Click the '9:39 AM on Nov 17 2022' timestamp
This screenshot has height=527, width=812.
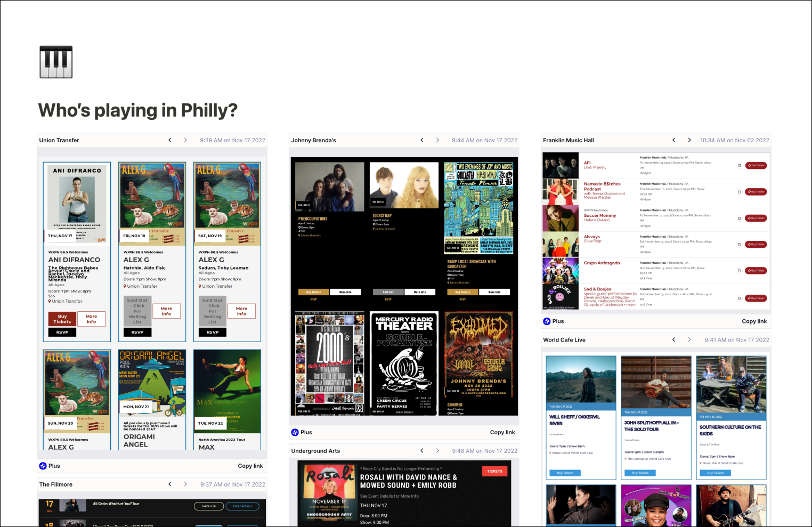click(233, 140)
